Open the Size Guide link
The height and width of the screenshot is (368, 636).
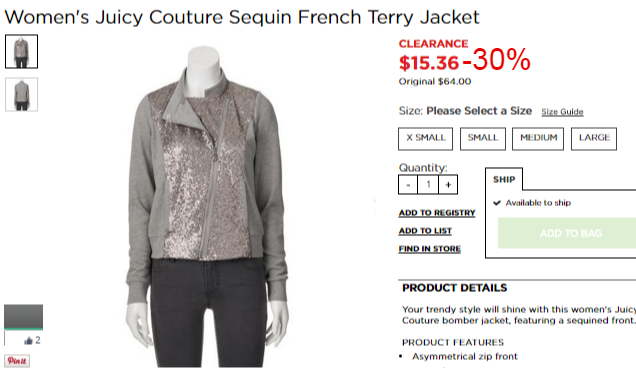562,112
